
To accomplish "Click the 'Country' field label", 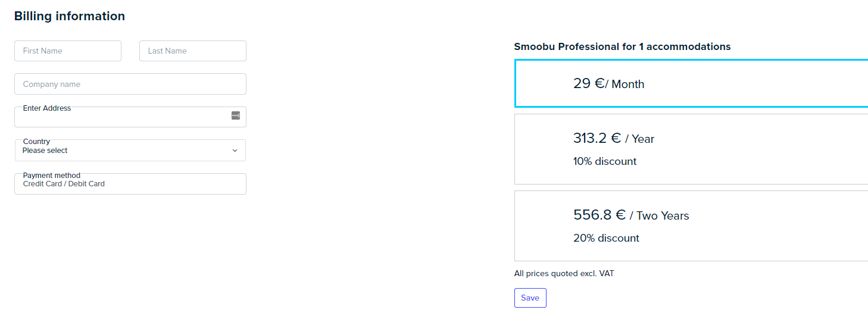I will coord(36,142).
